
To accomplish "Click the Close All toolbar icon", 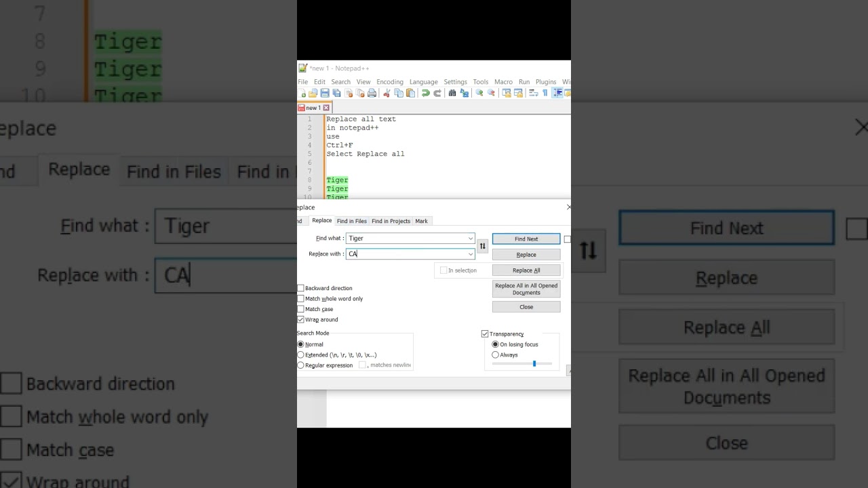I will coord(360,93).
